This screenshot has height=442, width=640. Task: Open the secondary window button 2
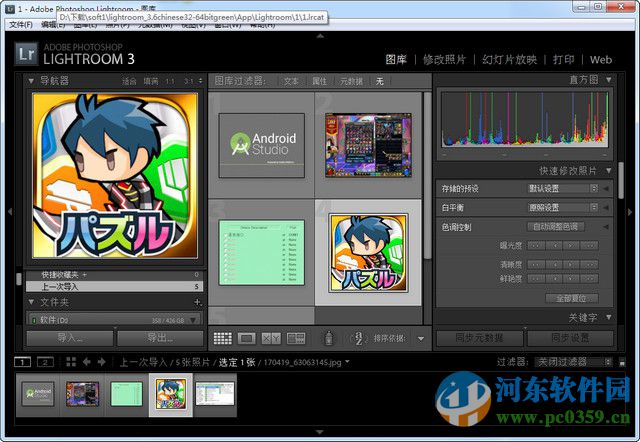click(45, 362)
